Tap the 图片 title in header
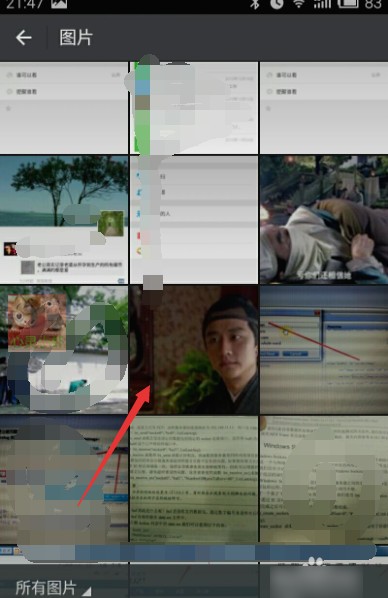 (x=76, y=38)
